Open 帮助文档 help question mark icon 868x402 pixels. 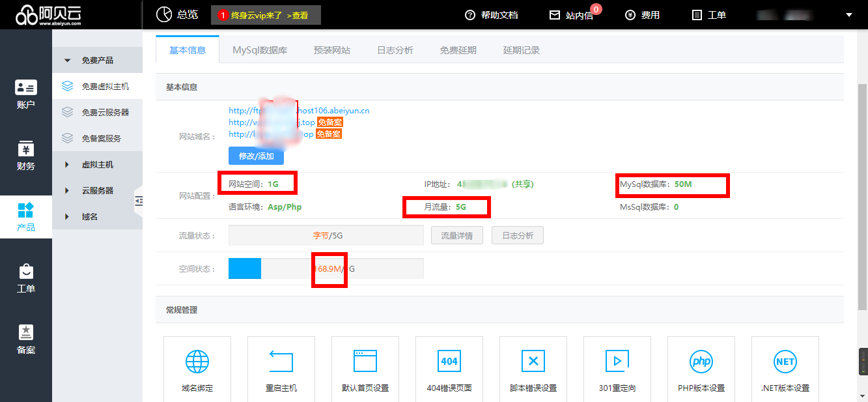(470, 15)
